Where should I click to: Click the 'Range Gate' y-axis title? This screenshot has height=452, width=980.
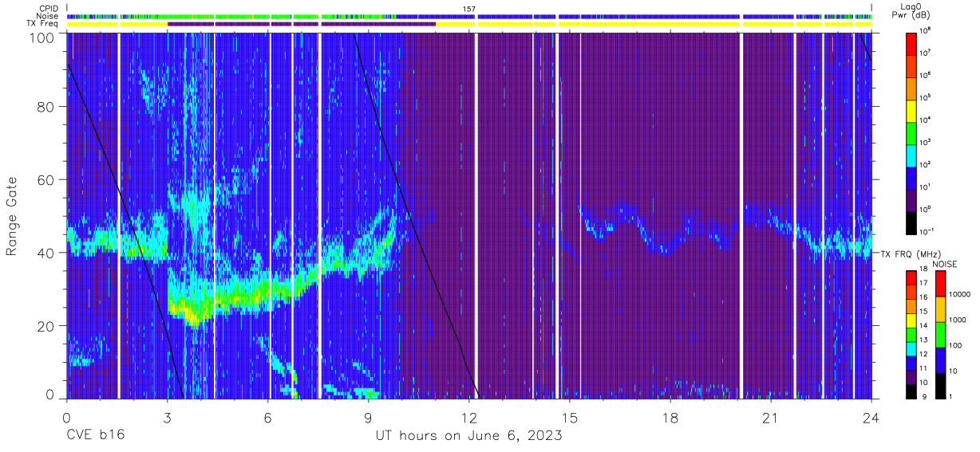[12, 215]
